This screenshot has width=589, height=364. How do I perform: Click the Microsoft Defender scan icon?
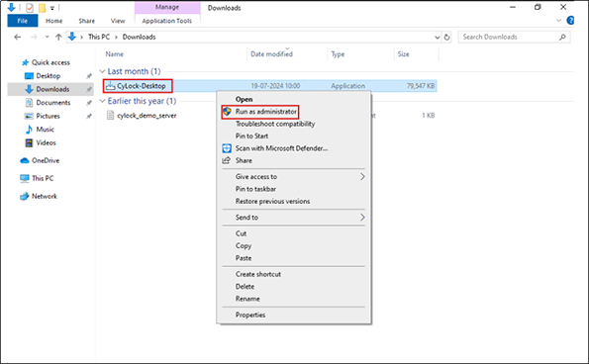[227, 148]
